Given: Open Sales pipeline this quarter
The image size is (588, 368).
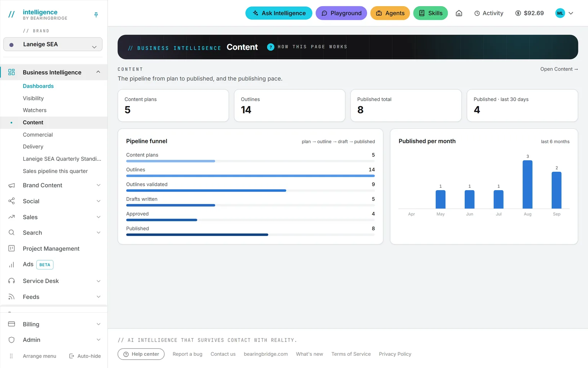Looking at the screenshot, I should (55, 171).
